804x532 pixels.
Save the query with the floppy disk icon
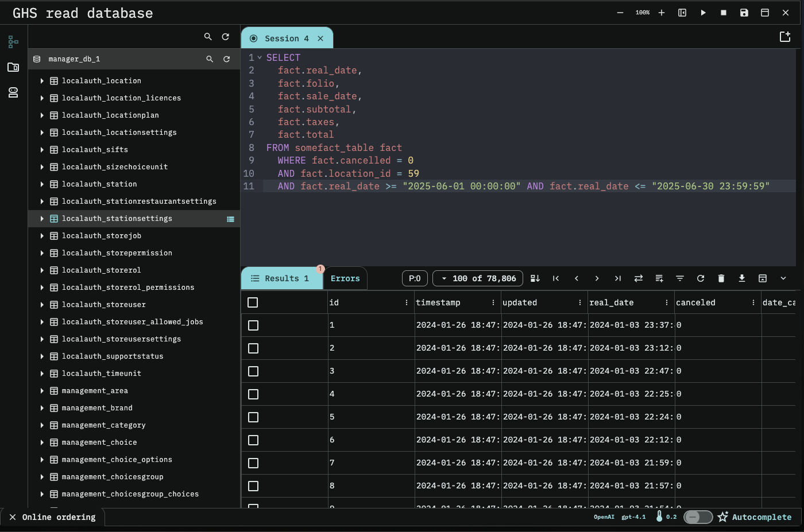pos(744,13)
